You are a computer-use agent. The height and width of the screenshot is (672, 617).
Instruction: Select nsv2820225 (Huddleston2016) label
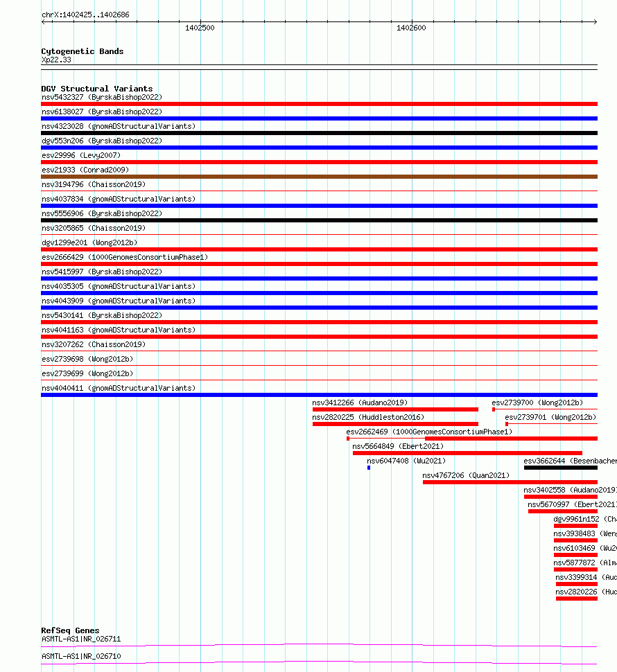click(x=368, y=418)
